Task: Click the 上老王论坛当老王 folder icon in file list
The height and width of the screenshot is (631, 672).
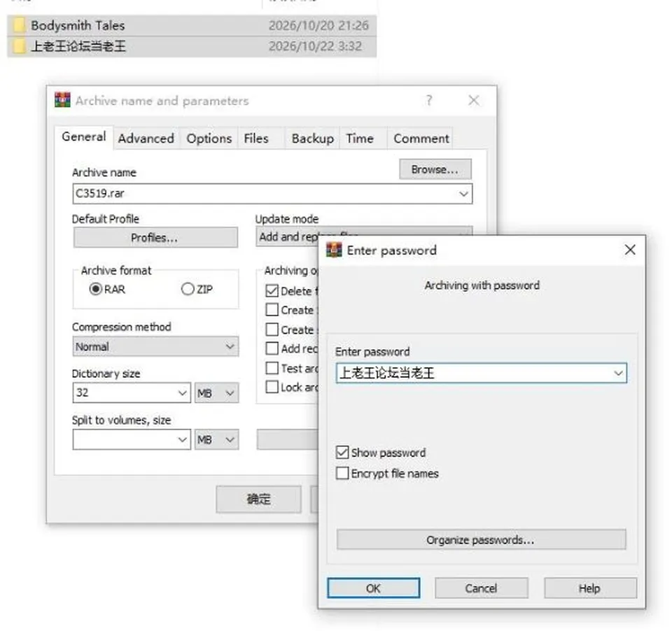Action: point(19,46)
